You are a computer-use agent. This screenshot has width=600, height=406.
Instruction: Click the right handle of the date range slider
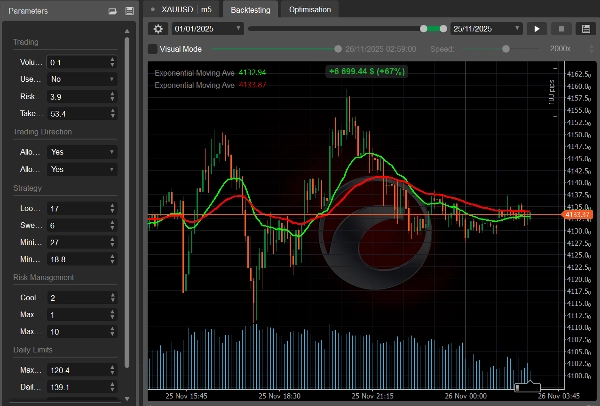tap(443, 29)
